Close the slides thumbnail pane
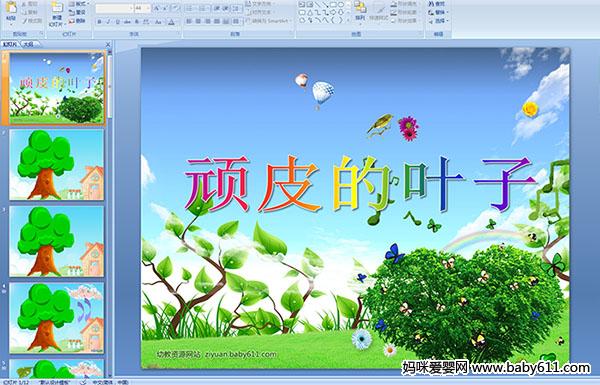This screenshot has height=385, width=600. pyautogui.click(x=108, y=44)
